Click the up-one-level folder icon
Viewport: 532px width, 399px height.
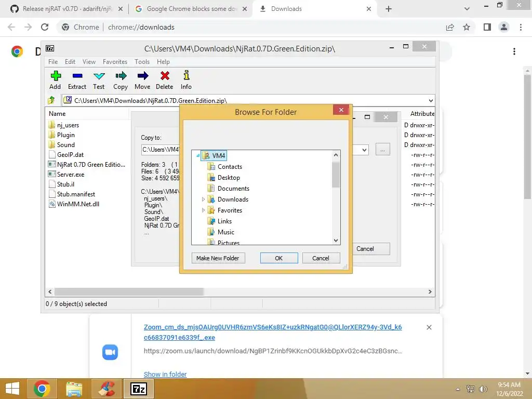51,100
